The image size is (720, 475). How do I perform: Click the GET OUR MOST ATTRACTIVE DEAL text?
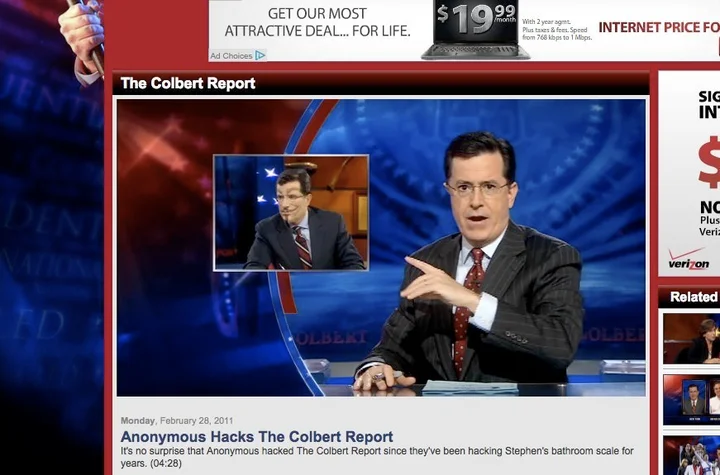click(317, 22)
